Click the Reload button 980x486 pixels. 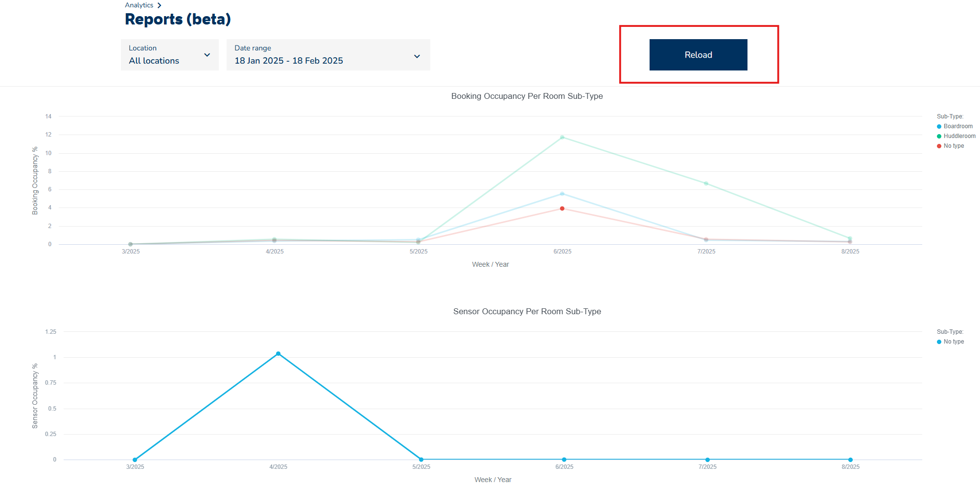tap(698, 55)
